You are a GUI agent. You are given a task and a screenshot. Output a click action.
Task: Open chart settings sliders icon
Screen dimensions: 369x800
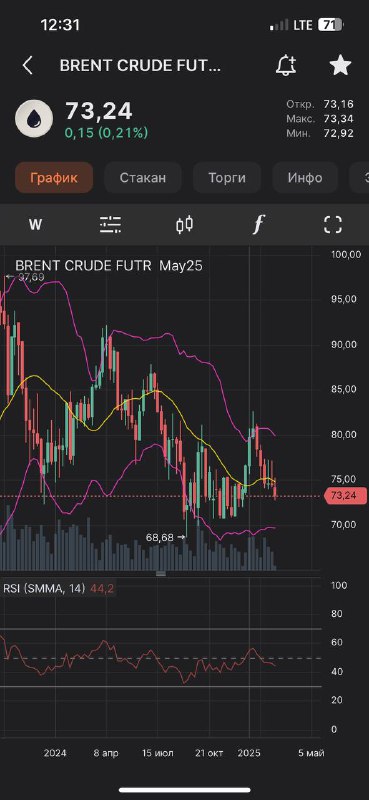pos(110,224)
